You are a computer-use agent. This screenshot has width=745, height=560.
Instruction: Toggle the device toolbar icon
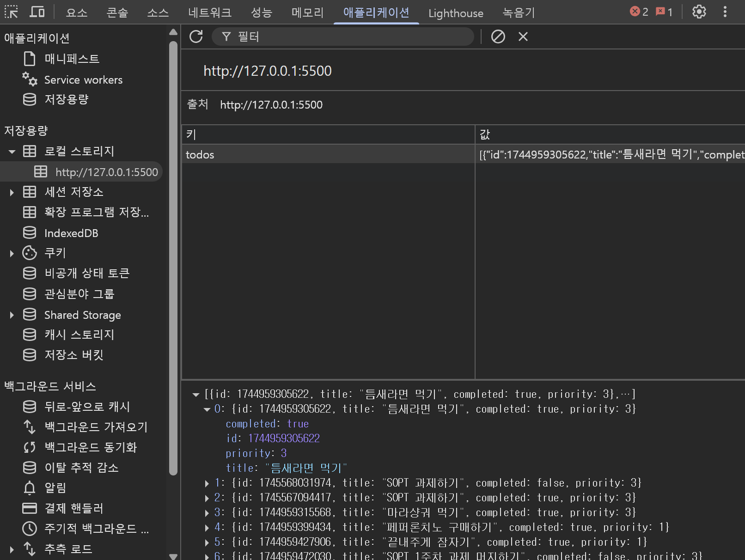pos(37,12)
